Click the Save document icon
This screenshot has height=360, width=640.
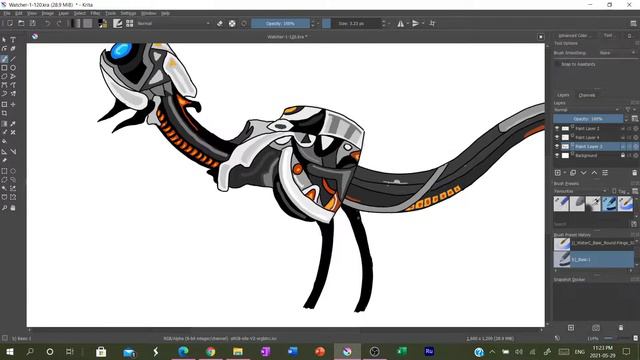coord(33,23)
